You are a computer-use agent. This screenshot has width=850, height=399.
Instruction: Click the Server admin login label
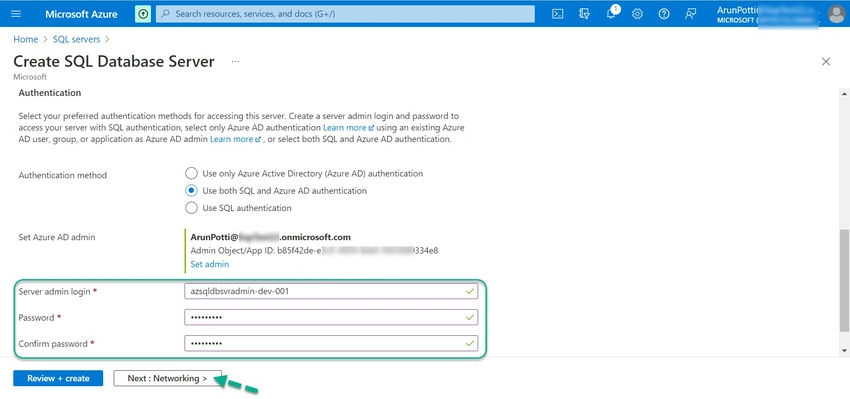click(x=58, y=291)
